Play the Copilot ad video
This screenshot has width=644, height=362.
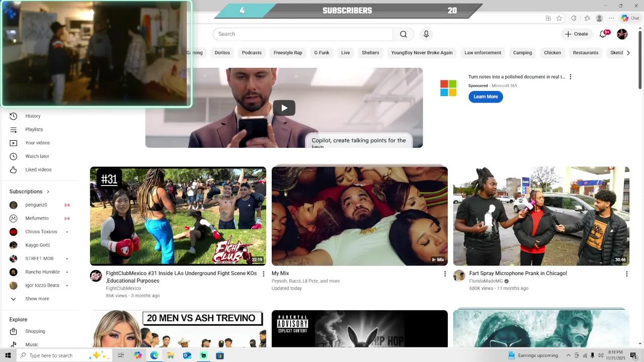[x=284, y=108]
